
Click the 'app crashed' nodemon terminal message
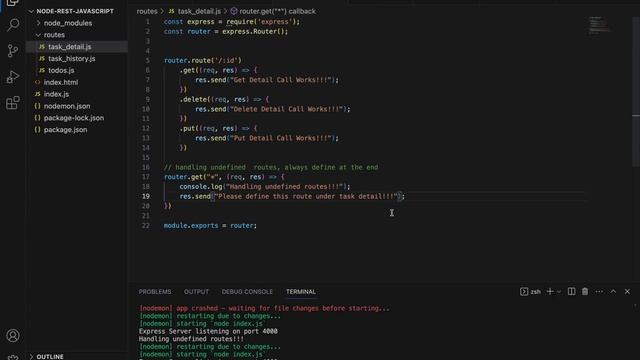264,308
